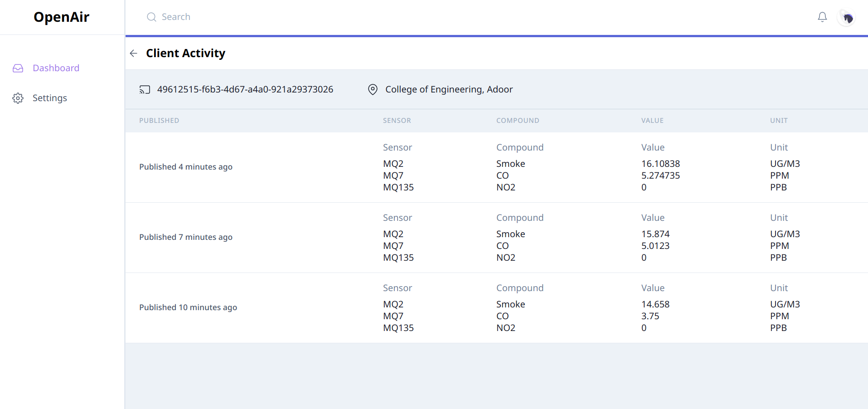The image size is (868, 409).
Task: Open notifications bell
Action: click(x=822, y=17)
